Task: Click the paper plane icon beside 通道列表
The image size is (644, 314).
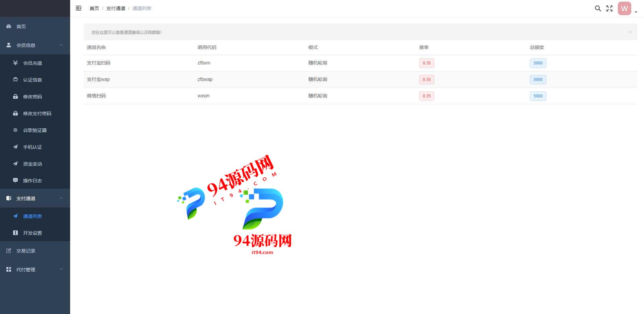Action: click(15, 216)
